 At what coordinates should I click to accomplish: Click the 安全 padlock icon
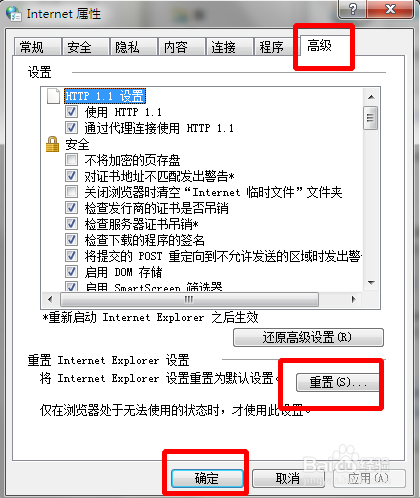point(52,144)
